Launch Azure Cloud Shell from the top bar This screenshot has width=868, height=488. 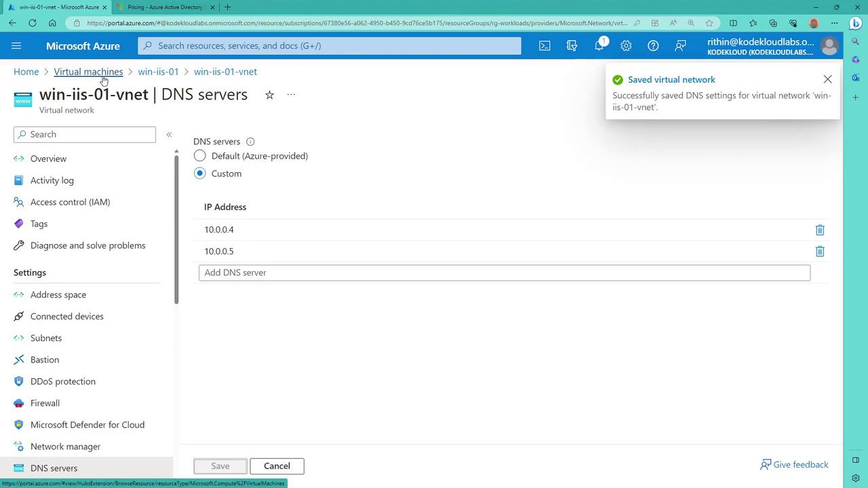point(545,45)
